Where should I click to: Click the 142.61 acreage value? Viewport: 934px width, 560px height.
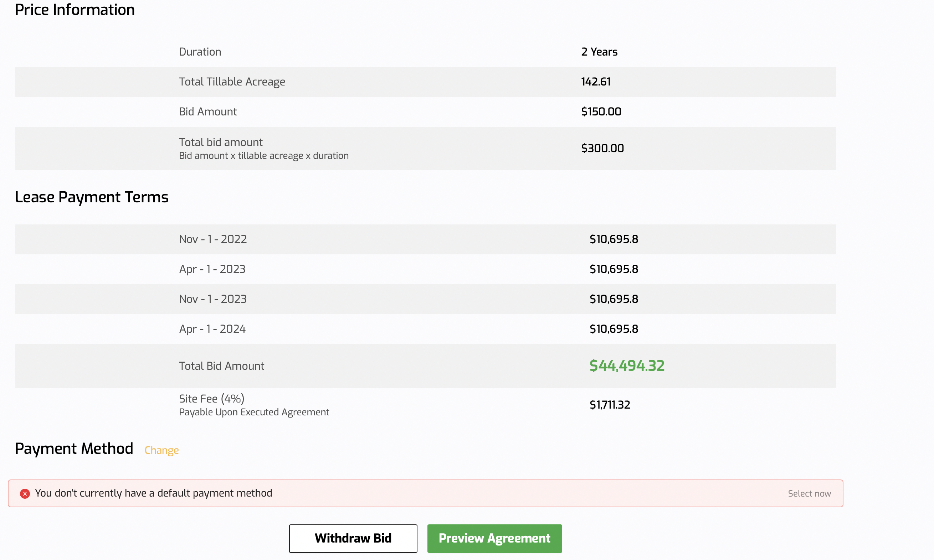click(x=596, y=82)
